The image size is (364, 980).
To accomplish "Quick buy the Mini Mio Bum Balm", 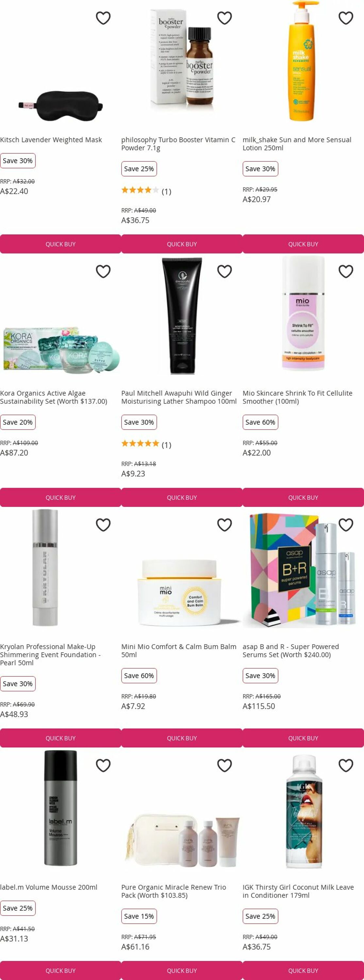I will 182,738.
